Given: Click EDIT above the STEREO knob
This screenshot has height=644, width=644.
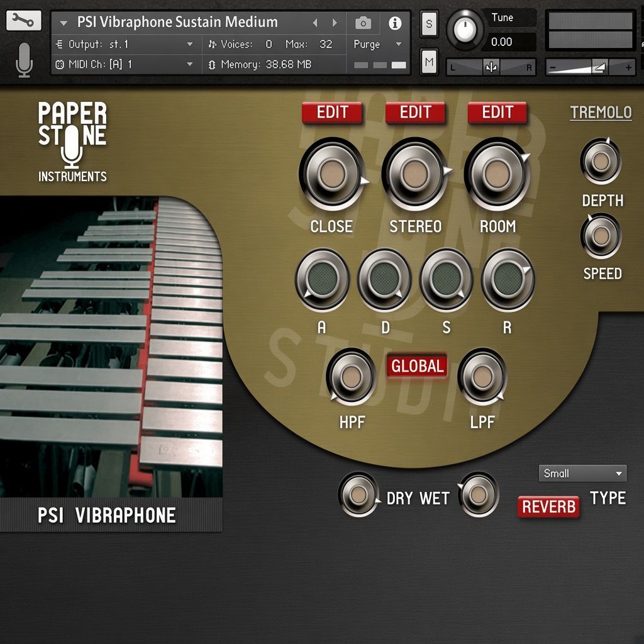Looking at the screenshot, I should 415,113.
